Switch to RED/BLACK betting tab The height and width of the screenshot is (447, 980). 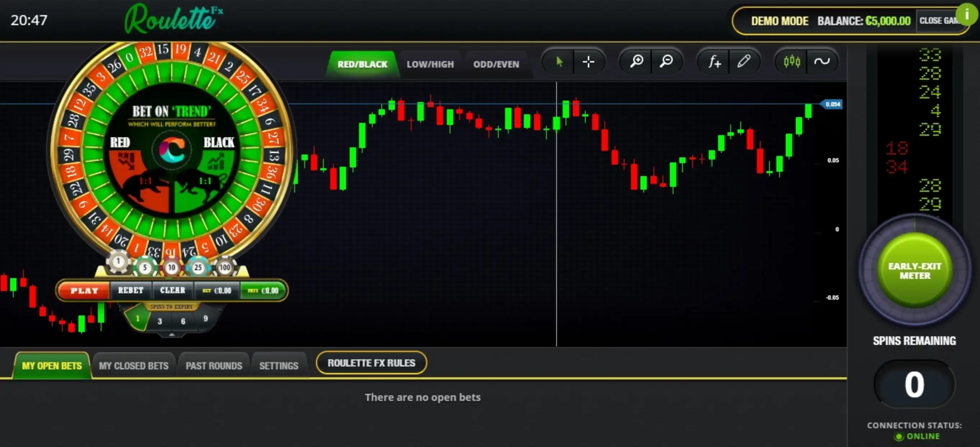(362, 64)
